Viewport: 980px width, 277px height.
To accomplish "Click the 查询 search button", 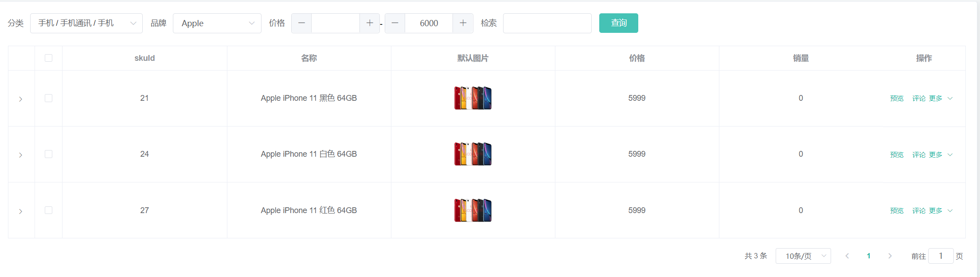I will pyautogui.click(x=619, y=23).
